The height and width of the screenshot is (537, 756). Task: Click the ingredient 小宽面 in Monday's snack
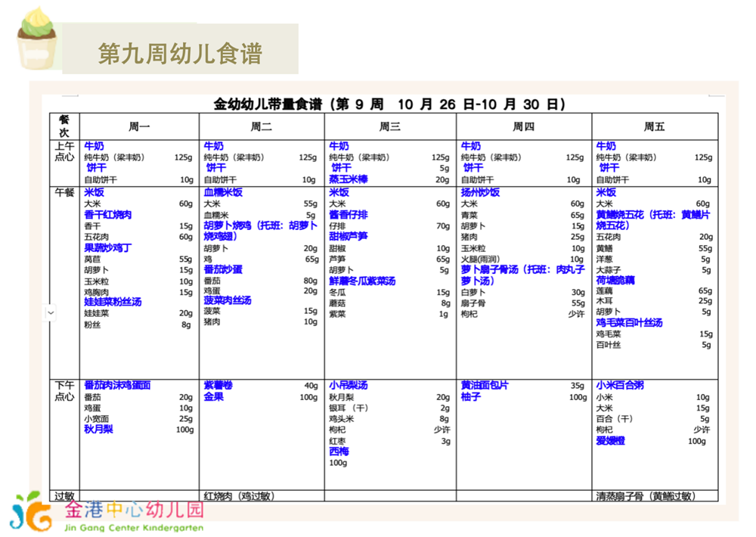[x=97, y=419]
